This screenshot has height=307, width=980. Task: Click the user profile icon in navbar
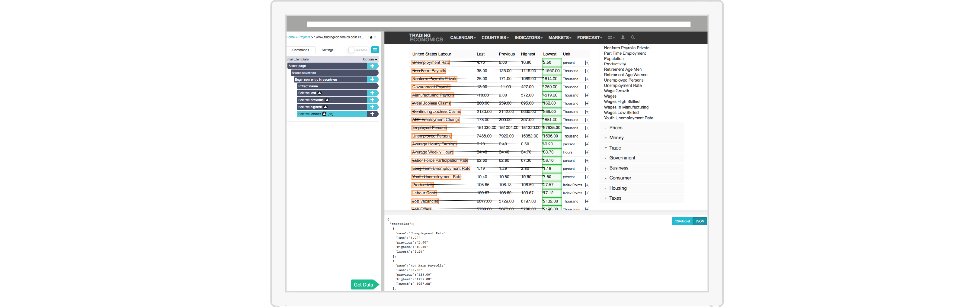pyautogui.click(x=623, y=37)
